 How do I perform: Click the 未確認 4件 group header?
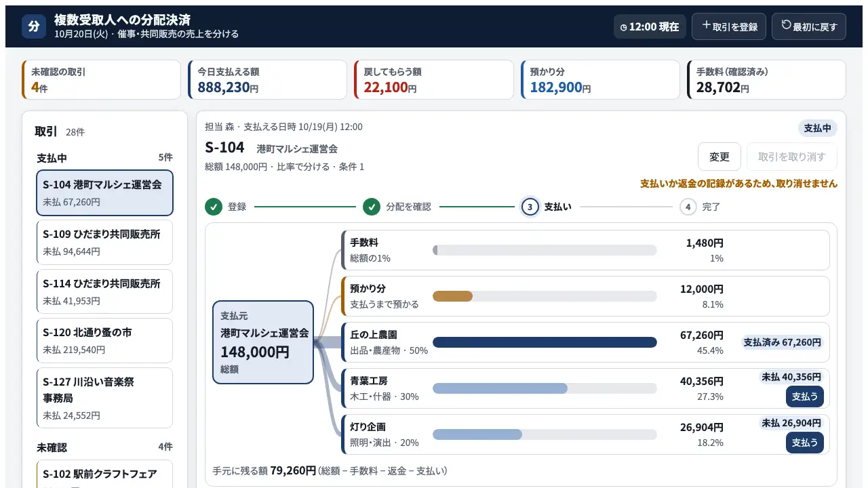104,447
